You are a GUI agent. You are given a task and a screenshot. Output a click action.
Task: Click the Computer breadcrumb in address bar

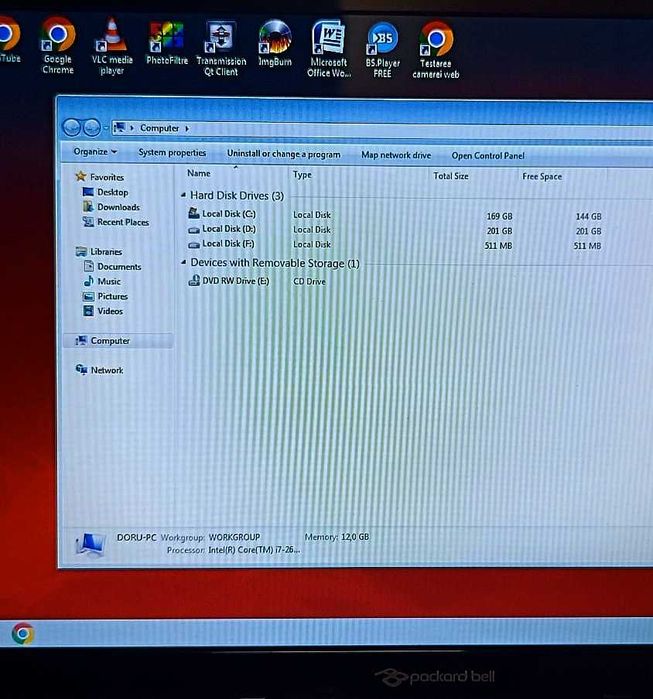[160, 128]
